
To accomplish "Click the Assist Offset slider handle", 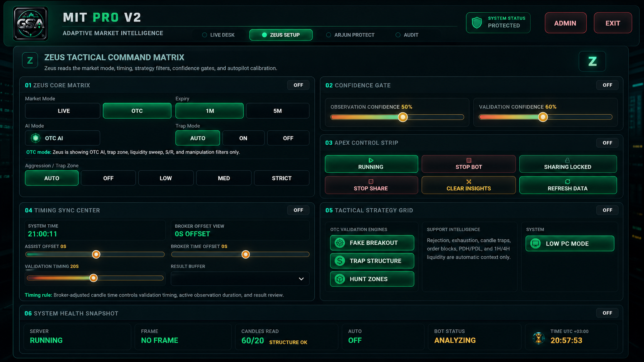I will 96,254.
